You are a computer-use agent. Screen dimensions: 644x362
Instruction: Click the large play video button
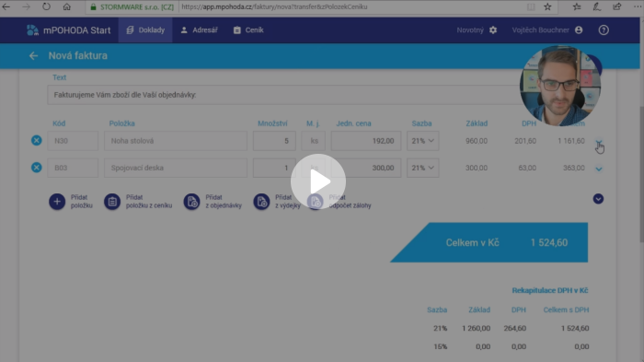tap(318, 181)
